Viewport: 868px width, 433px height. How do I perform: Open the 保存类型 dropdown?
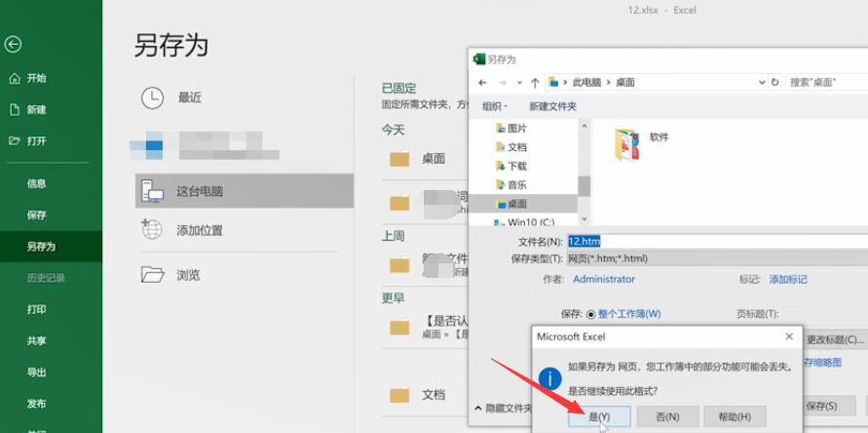coord(717,258)
